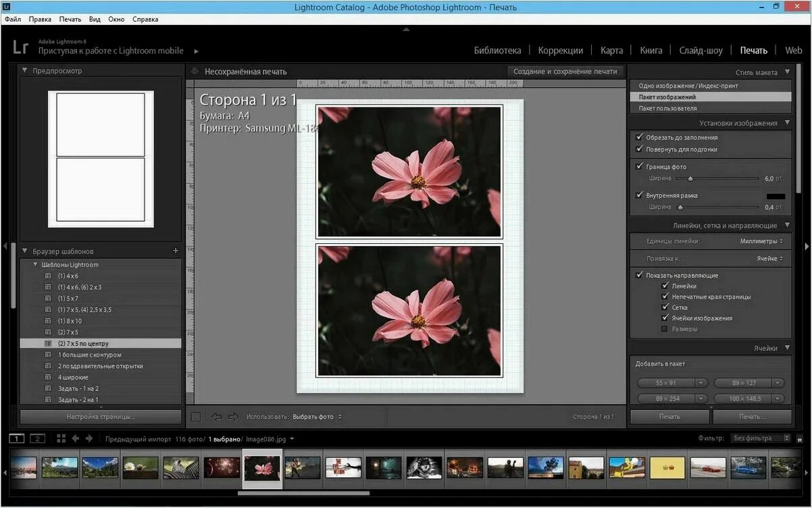Collapse the Предпросмотр panel
Screen dimensions: 812x508
(x=25, y=70)
